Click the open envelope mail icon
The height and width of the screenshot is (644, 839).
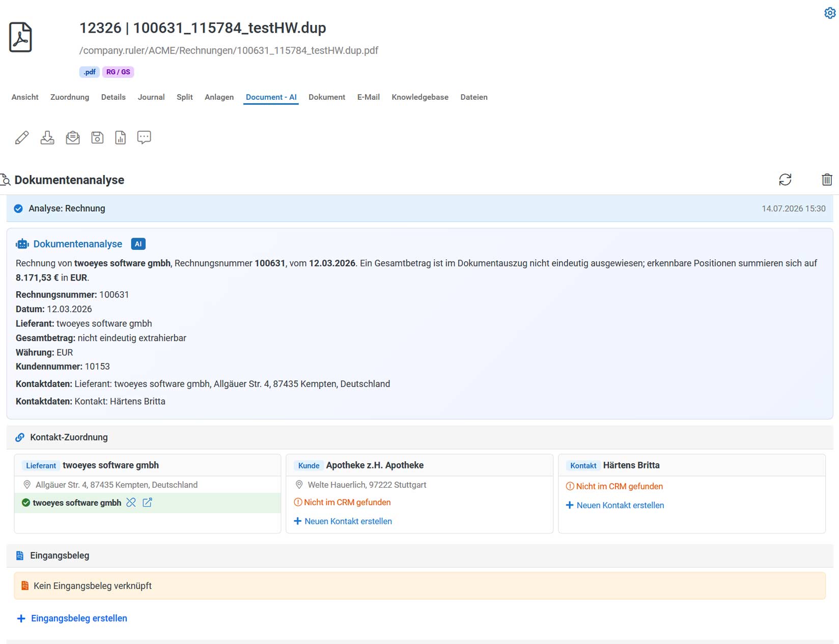point(73,137)
